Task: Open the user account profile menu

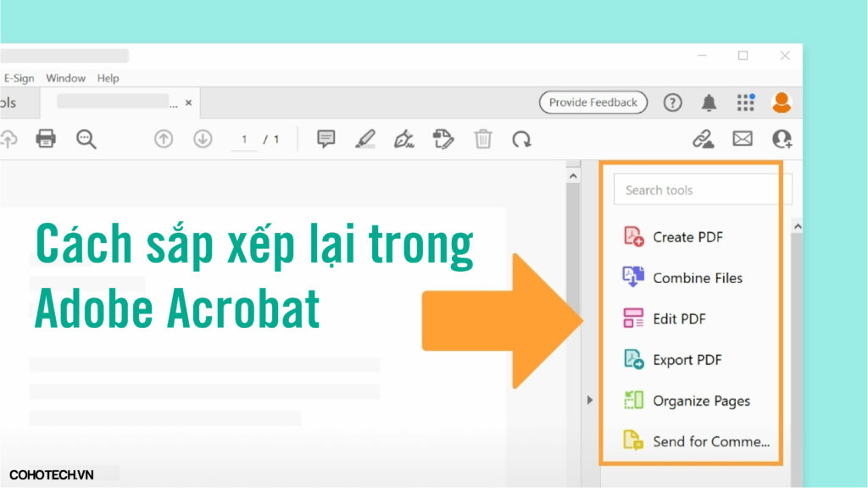Action: tap(781, 103)
